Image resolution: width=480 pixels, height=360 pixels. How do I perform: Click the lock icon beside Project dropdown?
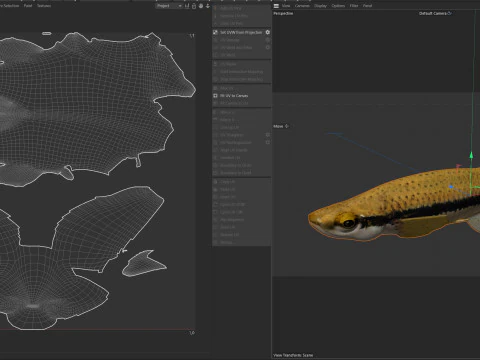(194, 6)
